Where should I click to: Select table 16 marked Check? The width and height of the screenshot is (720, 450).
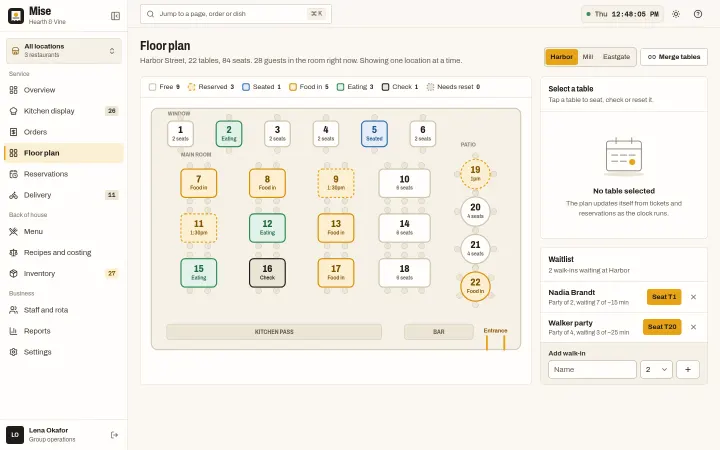(x=267, y=273)
